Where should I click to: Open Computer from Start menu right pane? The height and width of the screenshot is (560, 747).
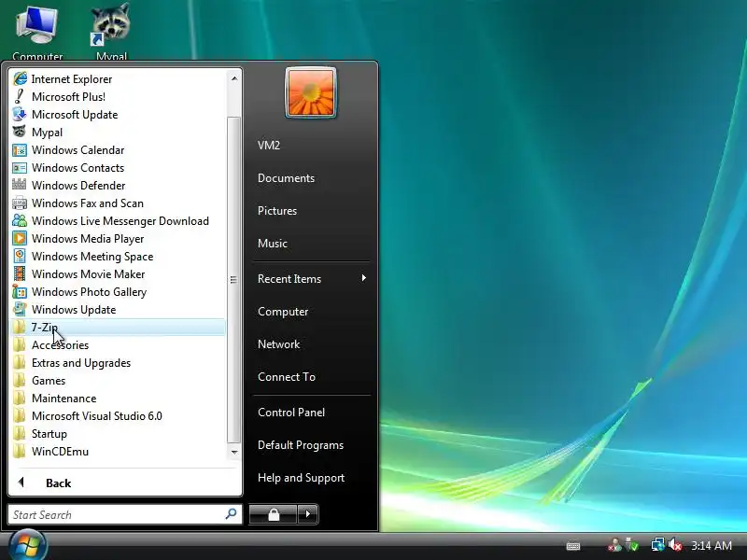pyautogui.click(x=312, y=312)
